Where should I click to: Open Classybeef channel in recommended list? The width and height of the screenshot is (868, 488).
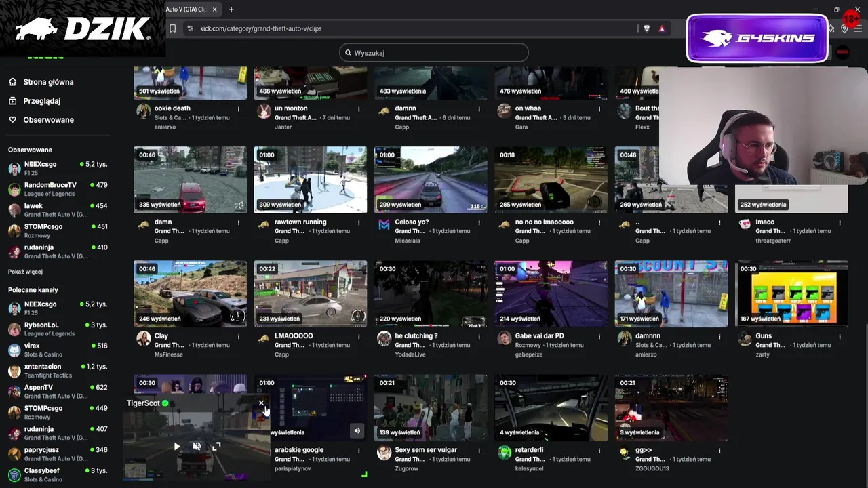pos(58,474)
